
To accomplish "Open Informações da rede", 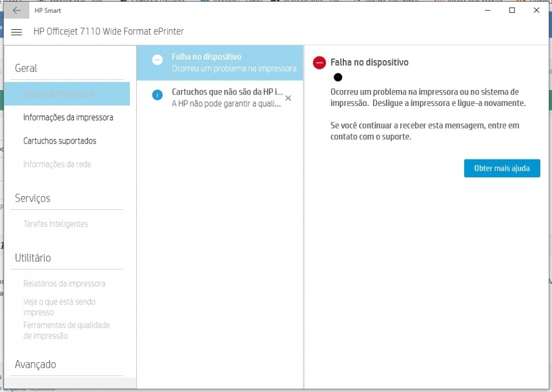I will pyautogui.click(x=57, y=164).
